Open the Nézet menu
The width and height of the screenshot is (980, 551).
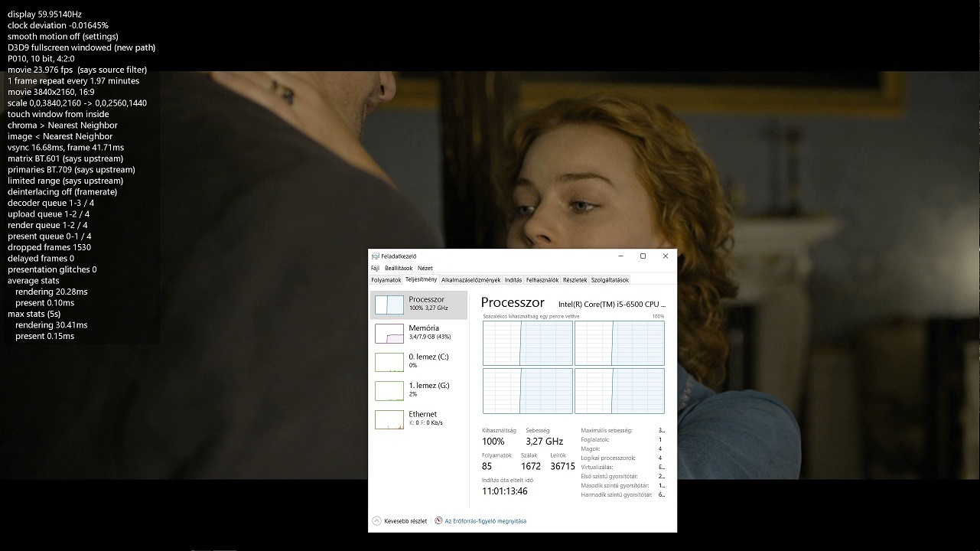(x=425, y=269)
